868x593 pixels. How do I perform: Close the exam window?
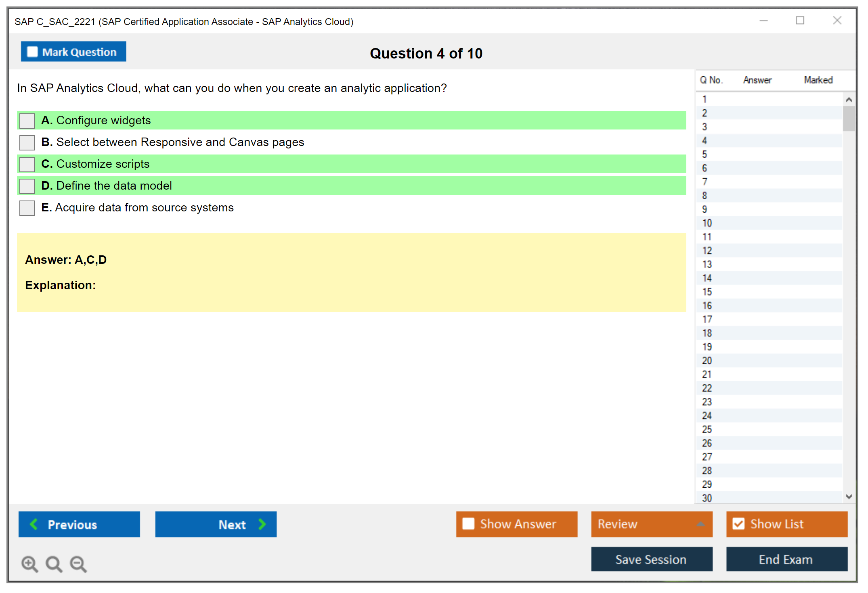pyautogui.click(x=837, y=21)
